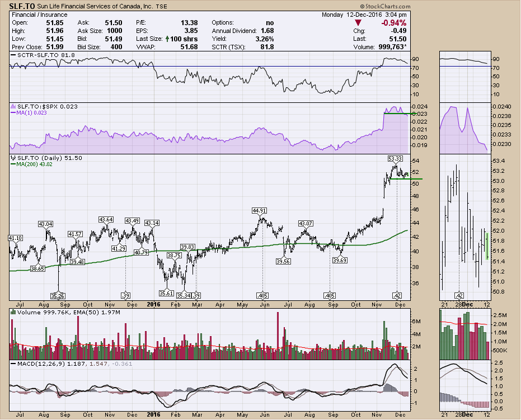Click the Annual Dividend value 1.68
This screenshot has width=521, height=420.
(x=267, y=31)
